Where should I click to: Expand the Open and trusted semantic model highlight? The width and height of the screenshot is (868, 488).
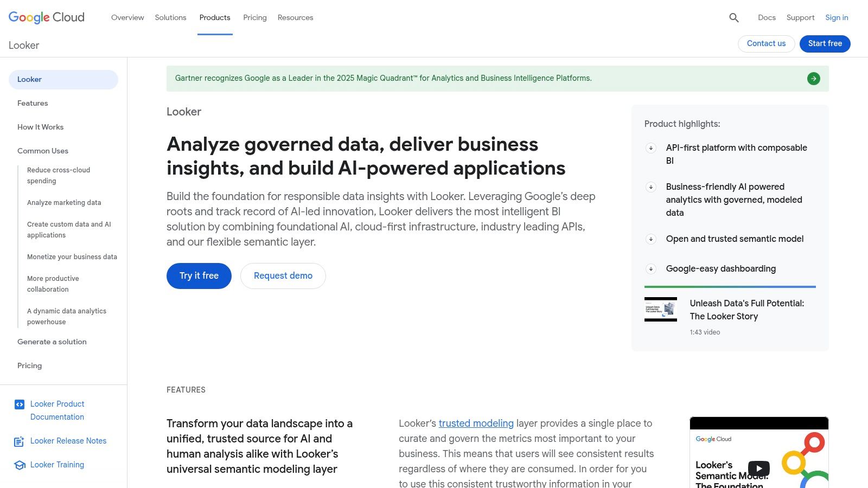(650, 239)
